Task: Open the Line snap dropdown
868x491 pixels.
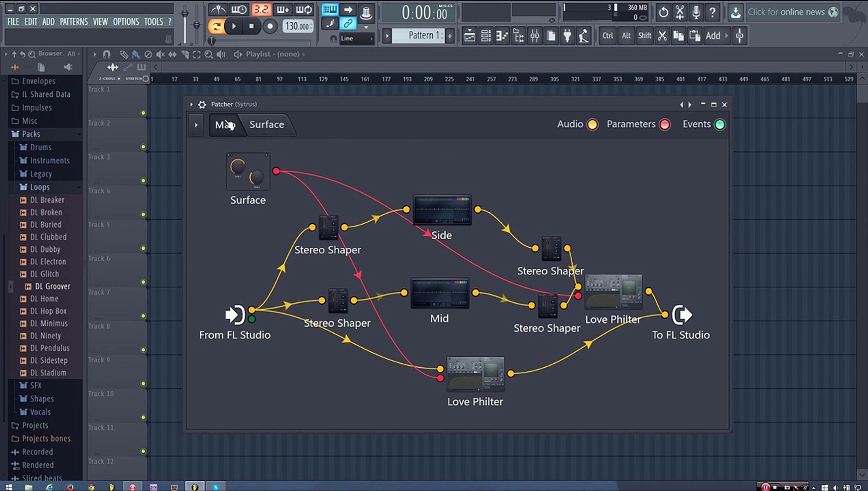Action: pos(357,39)
